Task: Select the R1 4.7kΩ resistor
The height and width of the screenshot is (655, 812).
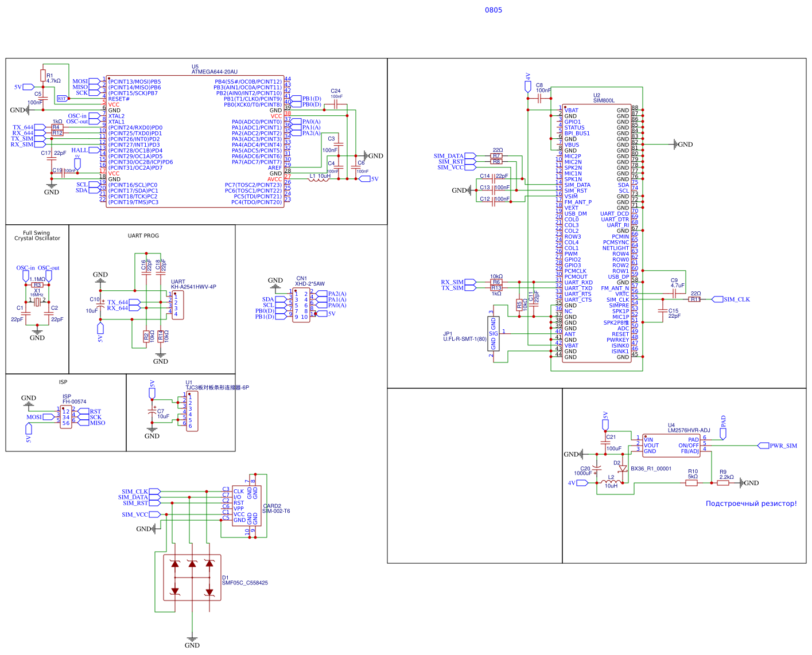Action: tap(42, 75)
